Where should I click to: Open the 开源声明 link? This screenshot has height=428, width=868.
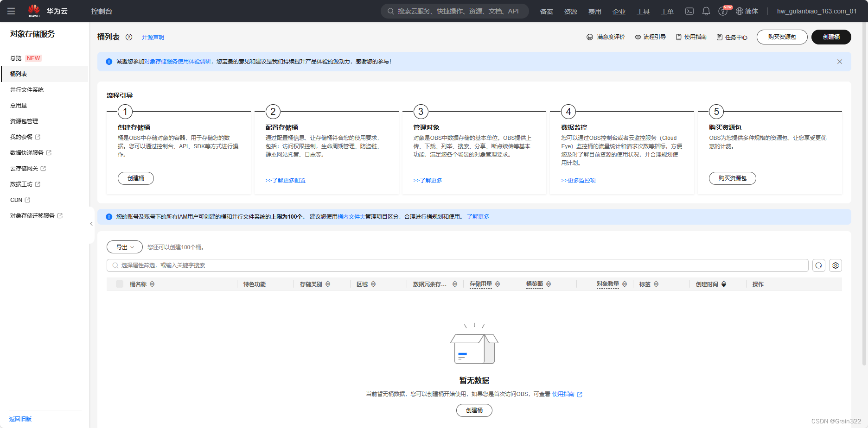(x=153, y=38)
